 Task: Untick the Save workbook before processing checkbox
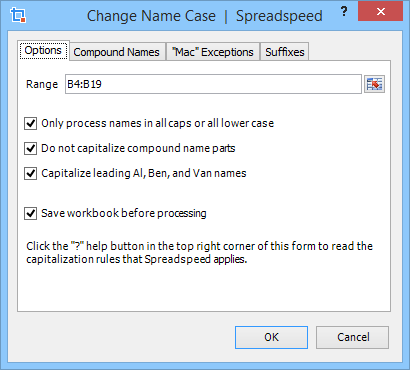pyautogui.click(x=30, y=213)
